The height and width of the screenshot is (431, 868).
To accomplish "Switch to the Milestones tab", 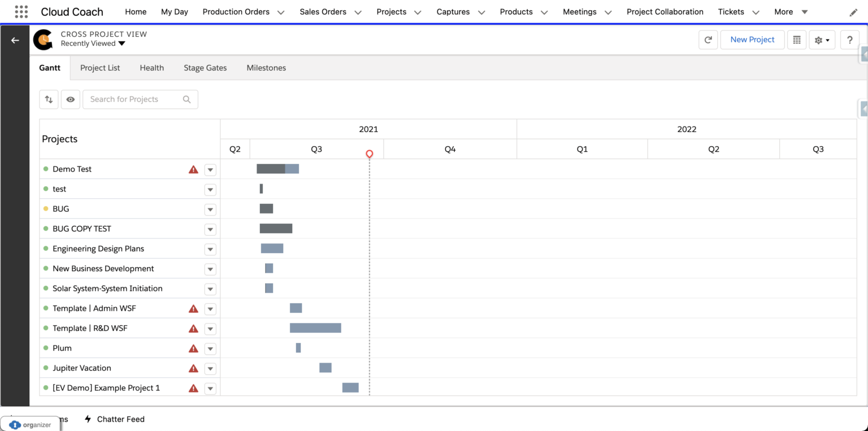I will point(266,67).
